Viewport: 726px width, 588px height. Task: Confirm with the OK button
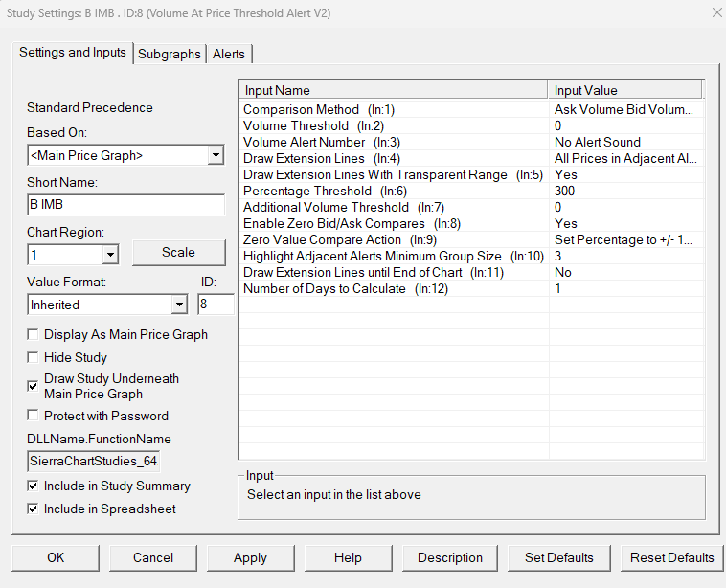point(56,557)
